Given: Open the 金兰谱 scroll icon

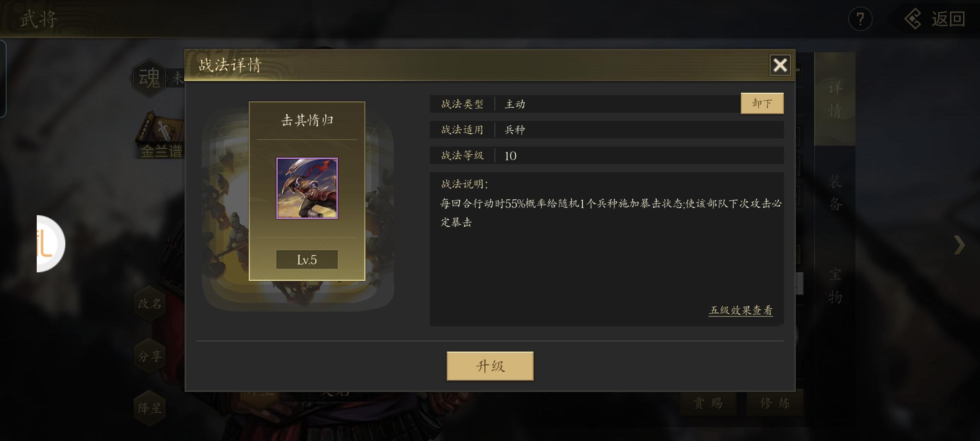Looking at the screenshot, I should point(160,136).
